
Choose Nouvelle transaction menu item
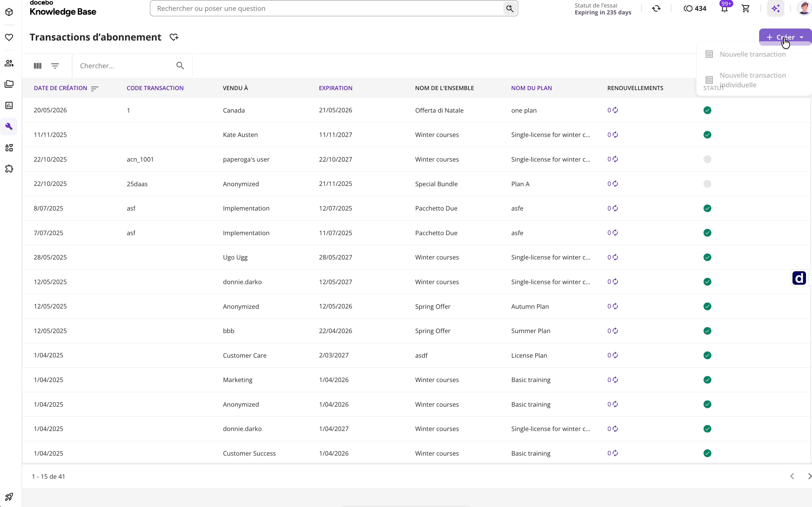[754, 54]
